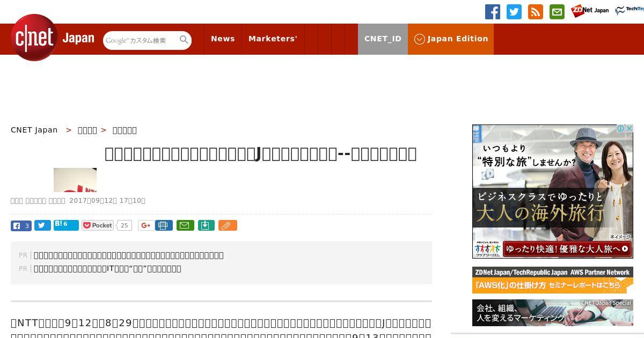644x338 pixels.
Task: Visit the TechRepublic link
Action: pyautogui.click(x=629, y=11)
